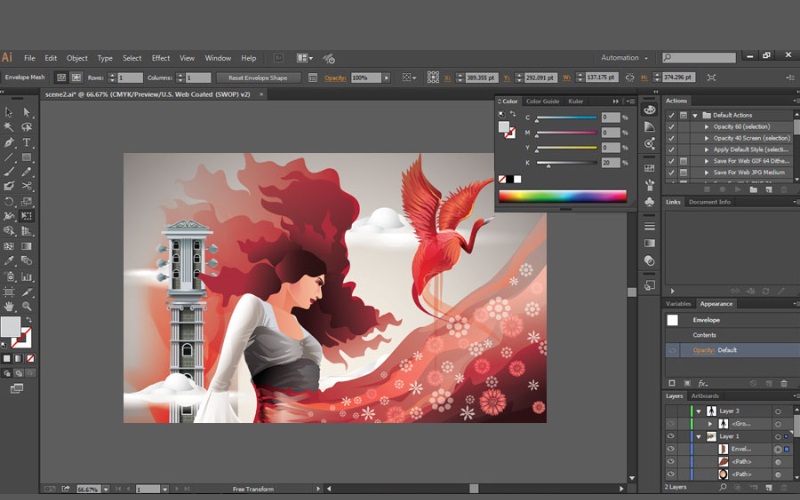Screen dimensions: 800x500
Task: Click the CMYK color spectrum bar
Action: coord(562,196)
